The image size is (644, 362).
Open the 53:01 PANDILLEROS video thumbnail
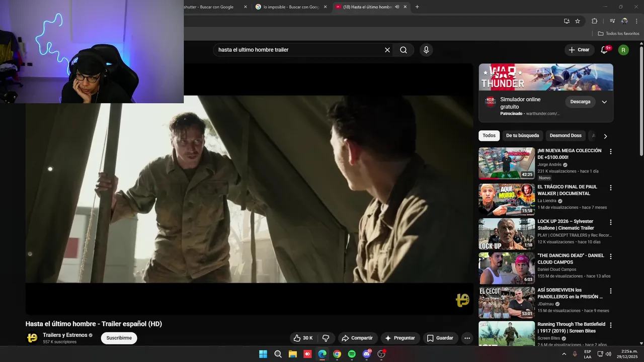coord(507,302)
